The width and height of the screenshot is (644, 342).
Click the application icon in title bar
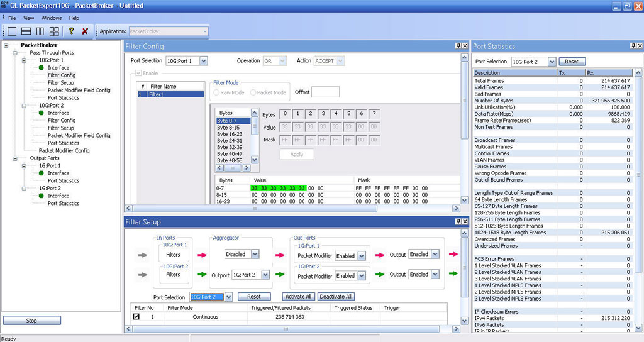4,5
